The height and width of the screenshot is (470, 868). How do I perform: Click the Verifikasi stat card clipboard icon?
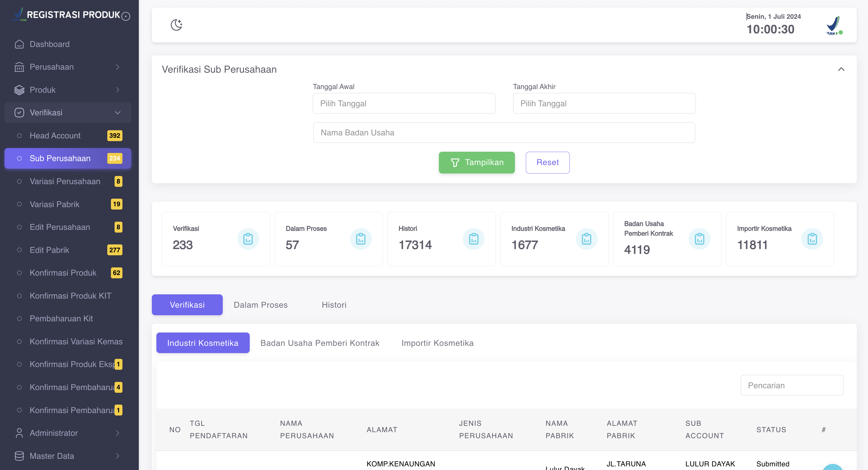248,239
